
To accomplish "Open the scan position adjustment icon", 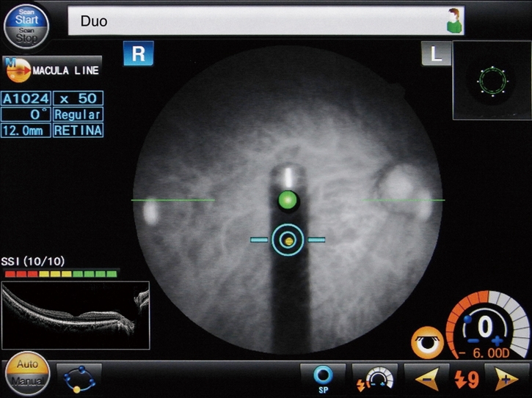I will (79, 377).
